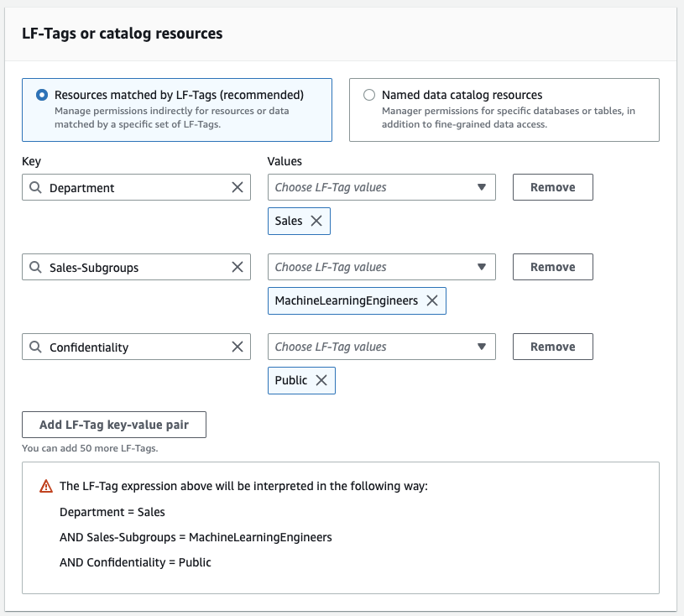Click Add LF-Tag key-value pair button
Screen dimensions: 684x616
(x=114, y=425)
